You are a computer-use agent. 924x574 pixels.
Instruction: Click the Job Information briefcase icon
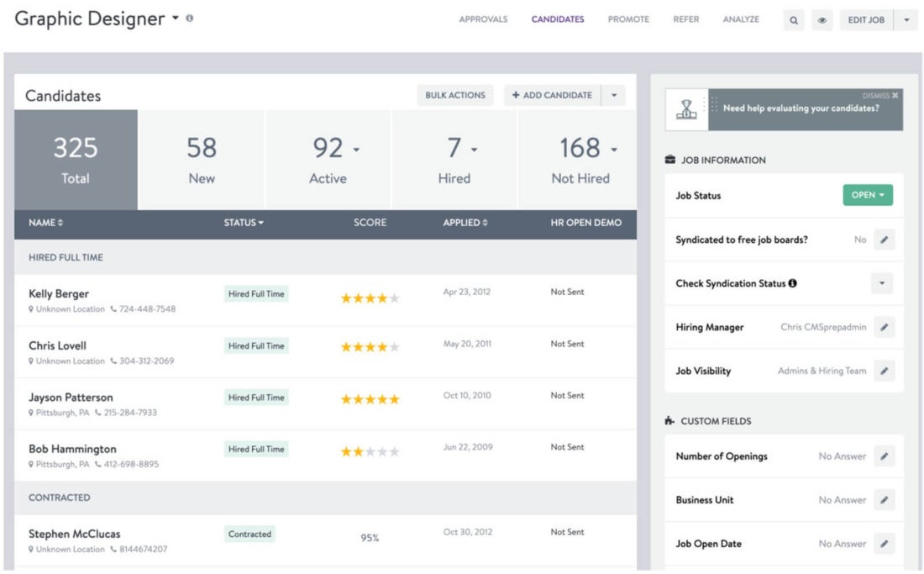coord(669,160)
